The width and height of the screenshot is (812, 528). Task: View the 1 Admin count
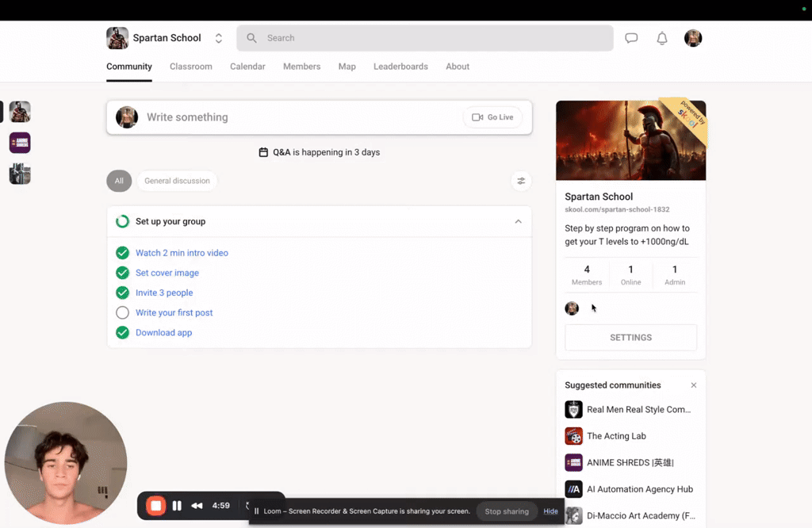point(675,275)
